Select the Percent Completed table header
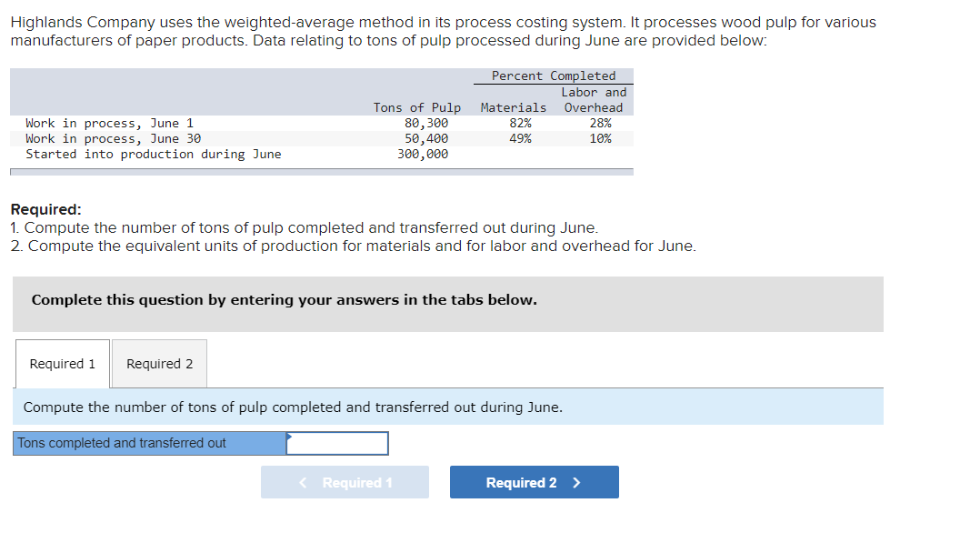This screenshot has width=980, height=533. coord(552,75)
